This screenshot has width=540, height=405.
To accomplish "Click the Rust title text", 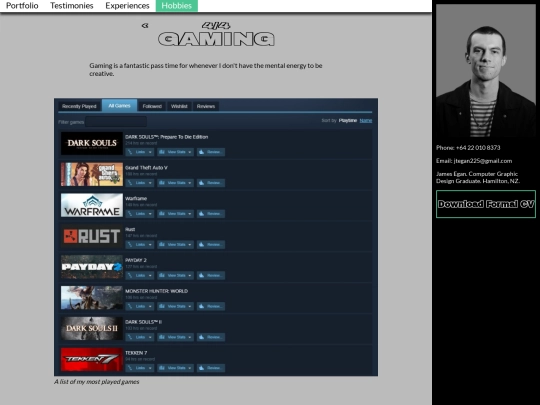I will (x=130, y=229).
